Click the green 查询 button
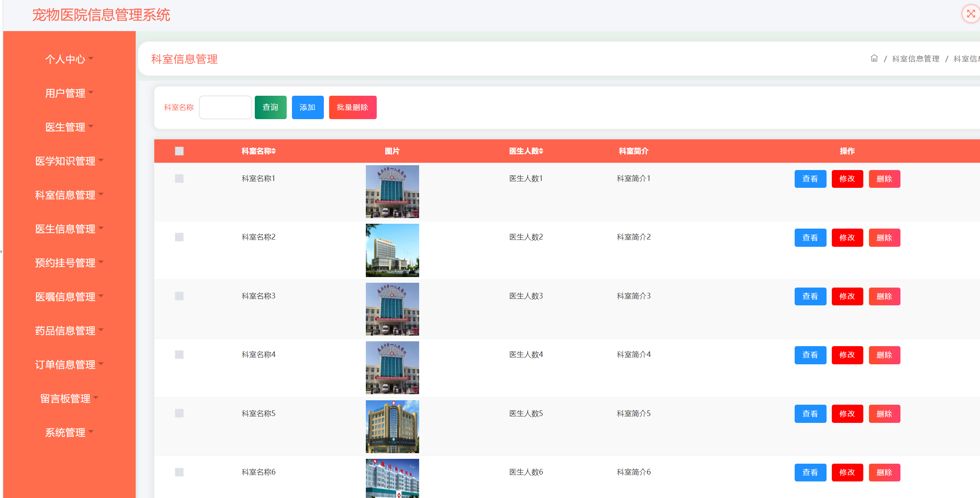Screen dimensions: 980x498 (x=271, y=107)
